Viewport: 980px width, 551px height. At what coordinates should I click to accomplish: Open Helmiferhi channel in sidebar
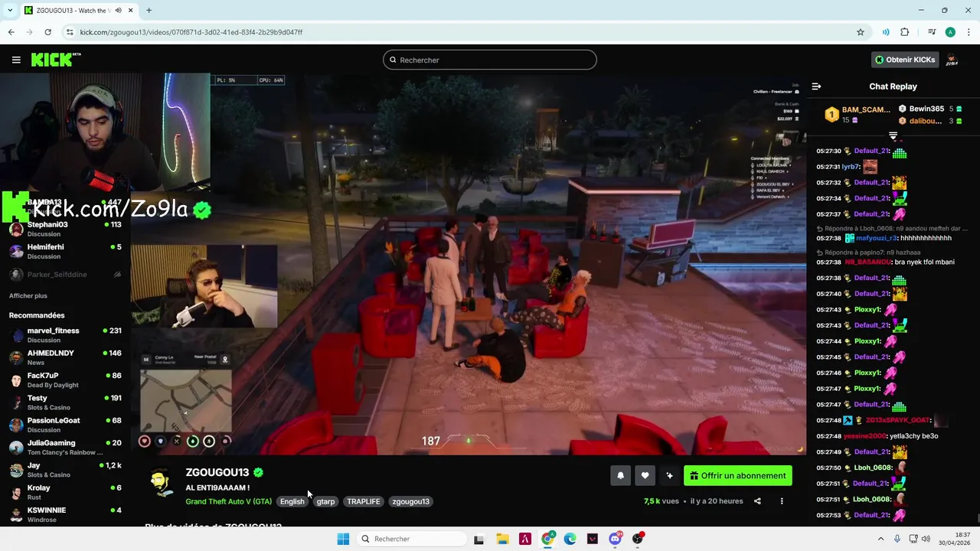point(65,251)
